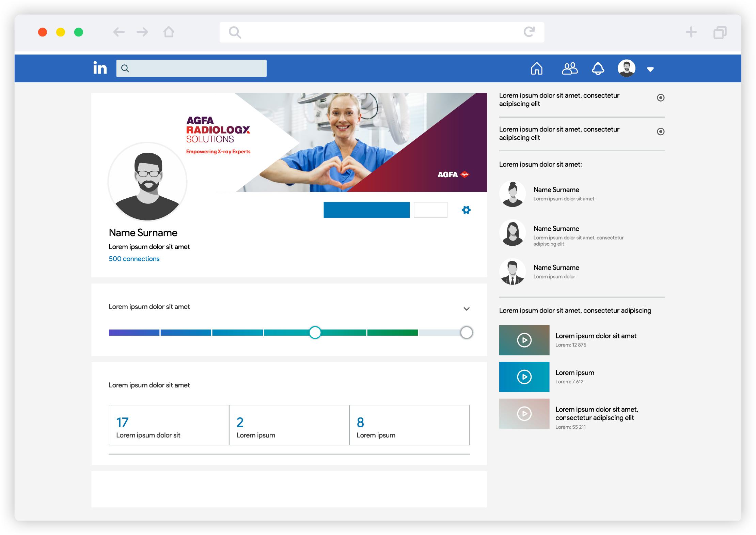Screen dimensions: 756x535
Task: Click the LinkedIn logo icon
Action: (x=100, y=68)
